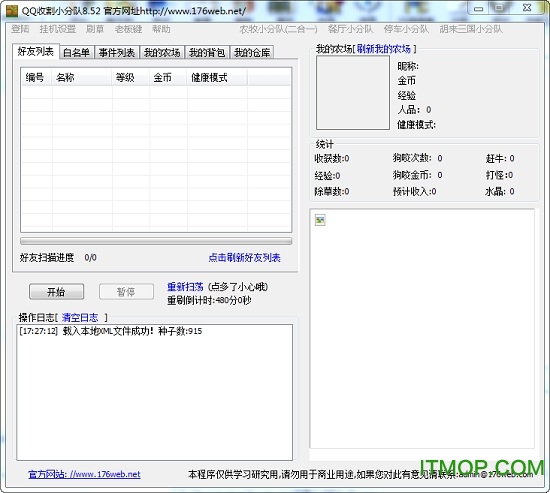
Task: Click inside the operation log text area
Action: (155, 392)
